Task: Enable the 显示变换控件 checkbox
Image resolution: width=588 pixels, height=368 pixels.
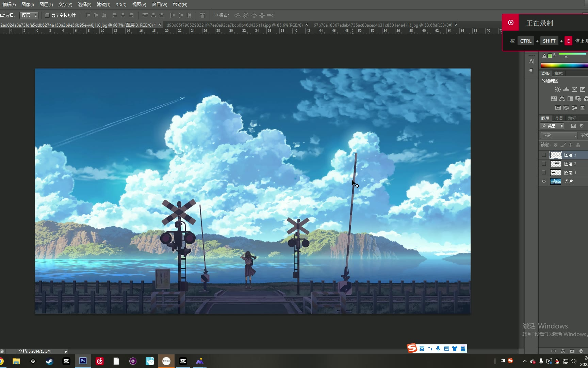Action: [47, 15]
